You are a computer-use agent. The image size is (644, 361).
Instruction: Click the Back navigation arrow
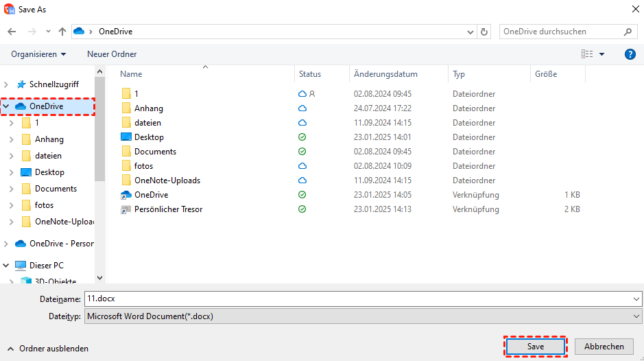tap(12, 32)
